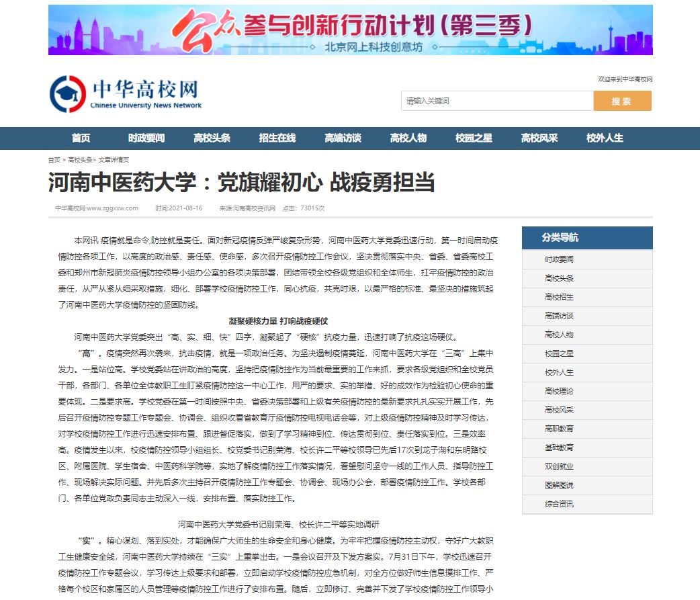This screenshot has width=700, height=600.
Task: Select 高校招生 in the sidebar
Action: click(x=588, y=297)
